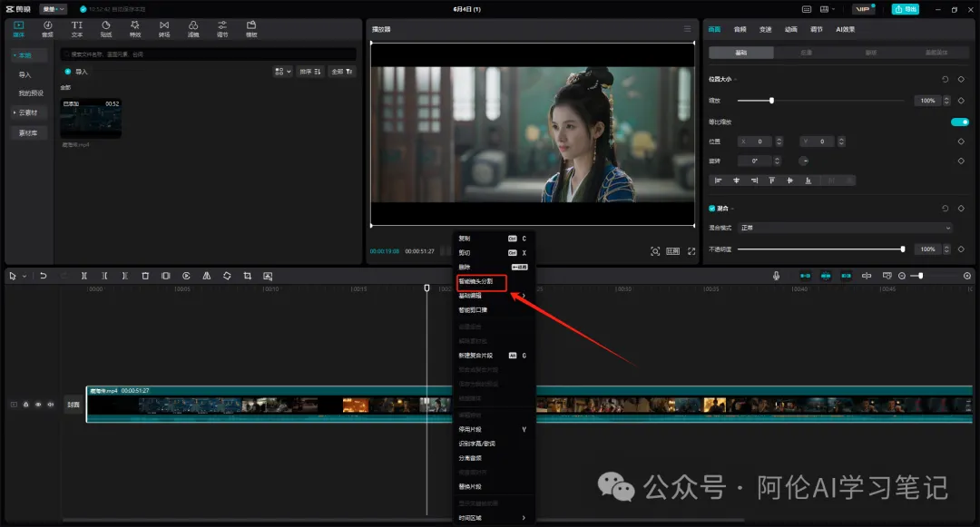The width and height of the screenshot is (980, 527).
Task: Click the rotate icon in timeline toolbar
Action: click(227, 276)
